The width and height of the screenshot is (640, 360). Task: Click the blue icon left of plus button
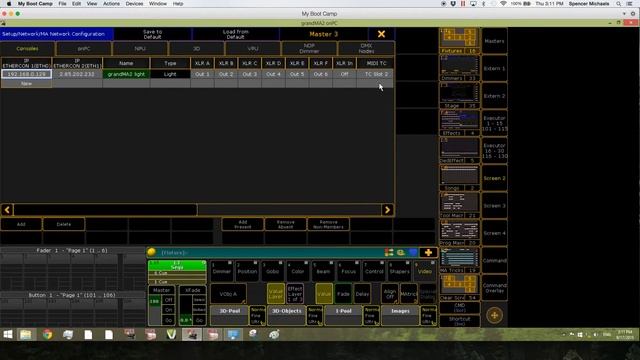coord(413,253)
